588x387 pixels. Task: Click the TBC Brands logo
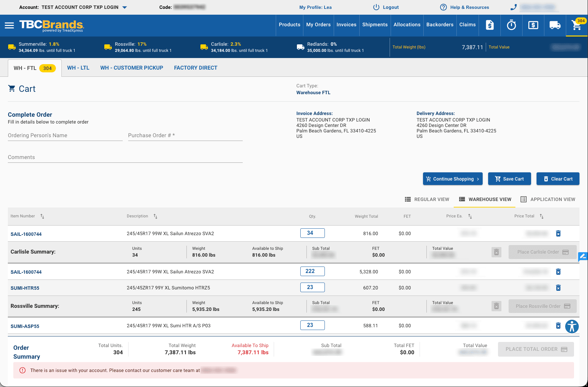[51, 26]
